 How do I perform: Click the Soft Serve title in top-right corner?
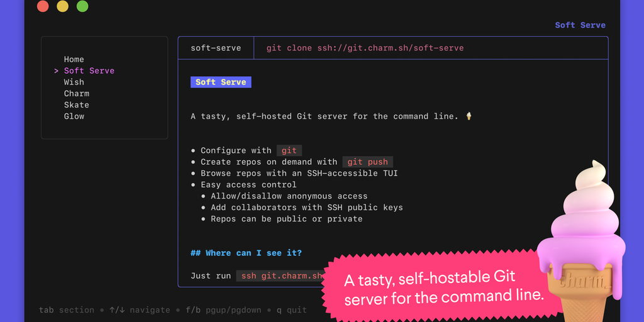(580, 25)
